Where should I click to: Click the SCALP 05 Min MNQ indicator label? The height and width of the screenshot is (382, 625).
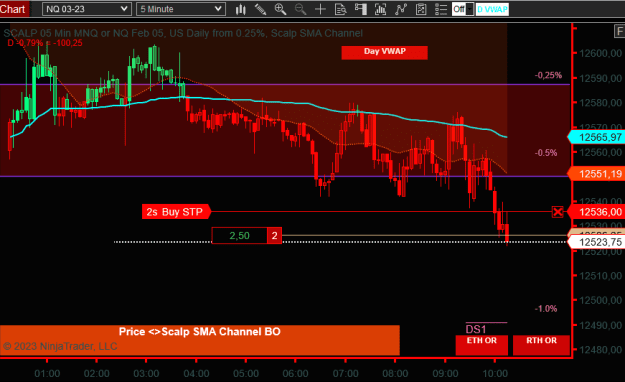click(183, 33)
